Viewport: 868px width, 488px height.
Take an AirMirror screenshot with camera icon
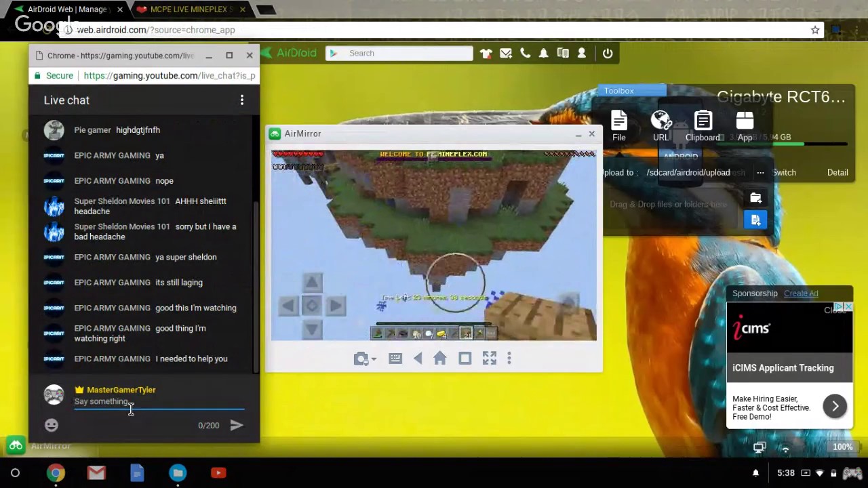[x=361, y=359]
